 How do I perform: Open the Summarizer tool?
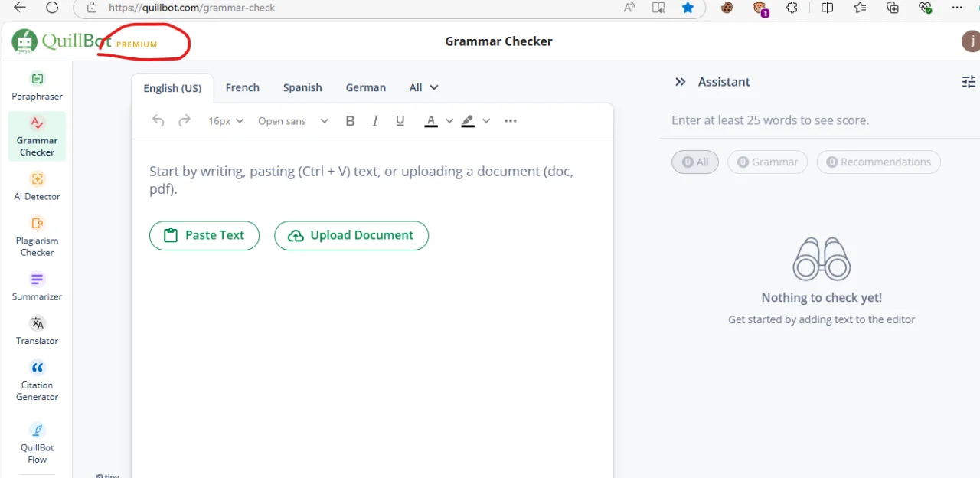click(37, 286)
